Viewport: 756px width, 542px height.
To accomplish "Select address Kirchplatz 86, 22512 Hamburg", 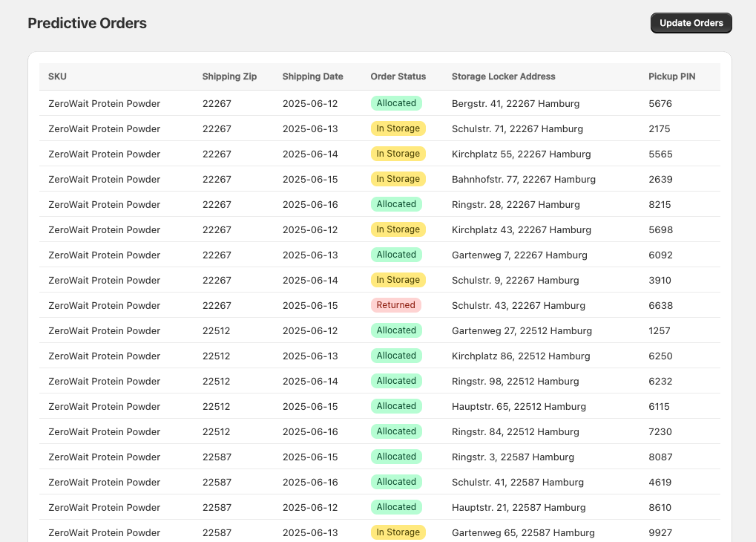I will (x=521, y=356).
